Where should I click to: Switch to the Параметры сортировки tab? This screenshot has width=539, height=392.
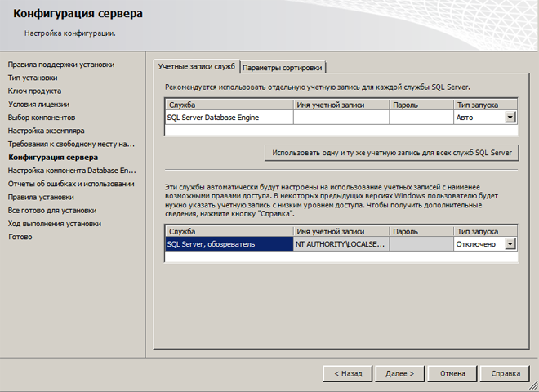pyautogui.click(x=283, y=68)
